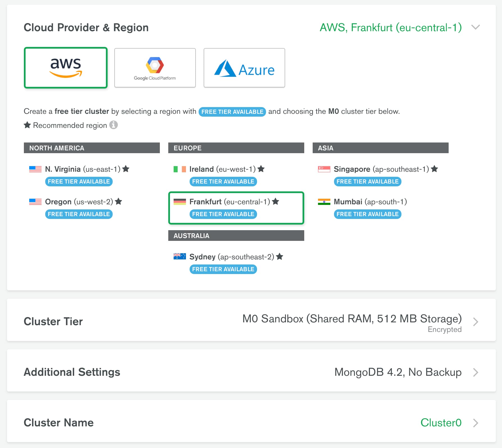Open the Cluster Name section title

(x=59, y=423)
